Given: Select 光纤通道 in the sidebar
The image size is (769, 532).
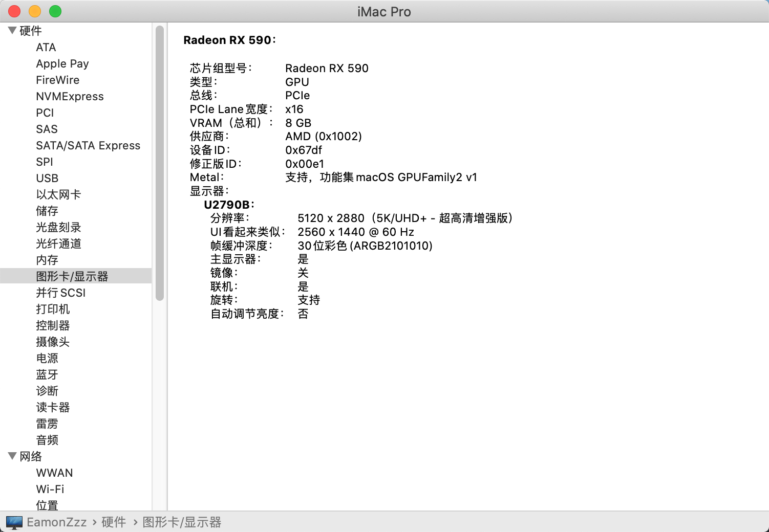Looking at the screenshot, I should 58,243.
